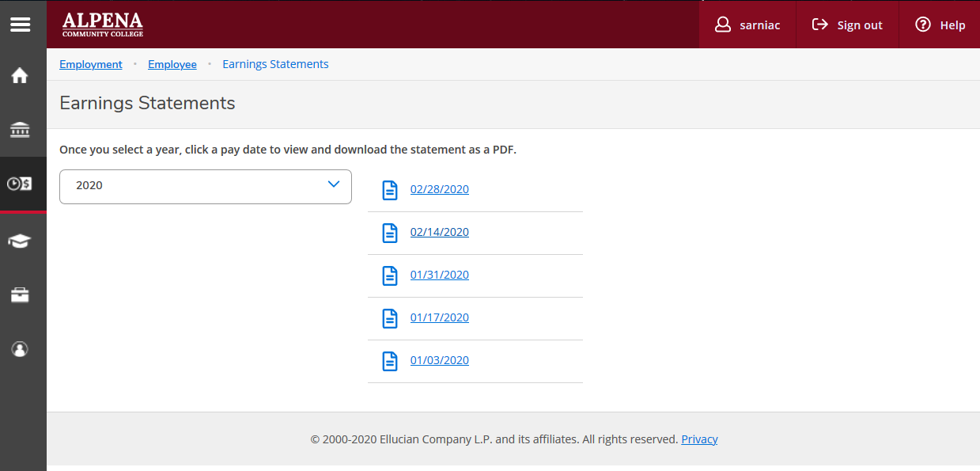The image size is (980, 471).
Task: Select the Employment clock-dollar sidebar icon
Action: pos(20,184)
